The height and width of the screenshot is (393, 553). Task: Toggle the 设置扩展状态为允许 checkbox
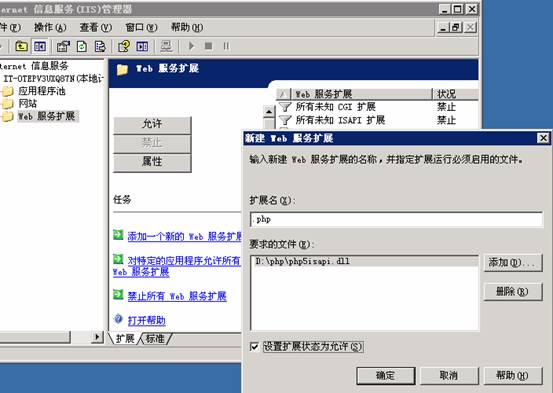click(254, 347)
